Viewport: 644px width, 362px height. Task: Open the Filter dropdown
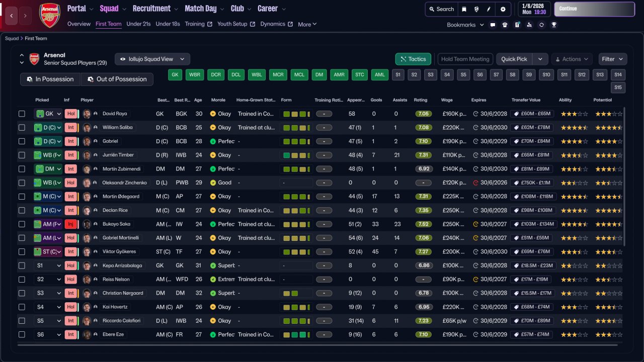[x=613, y=59]
